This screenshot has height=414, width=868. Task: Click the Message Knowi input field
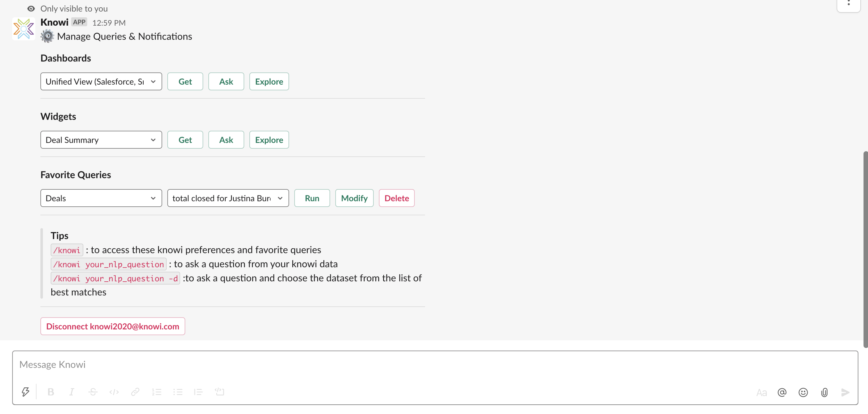coord(435,364)
